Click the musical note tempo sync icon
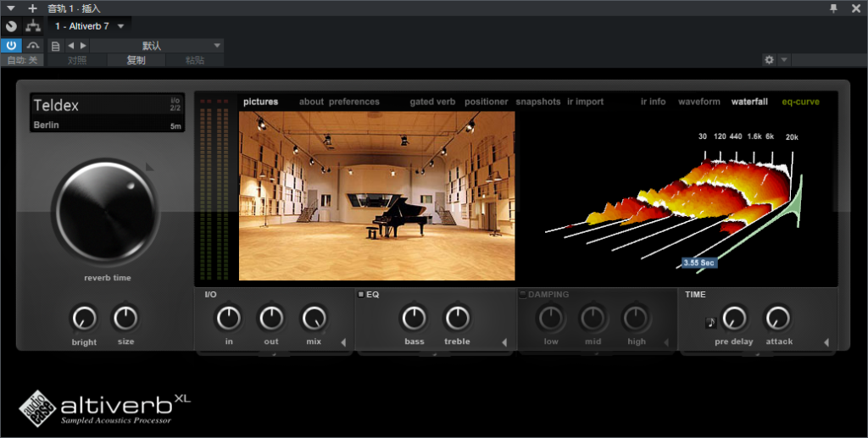The image size is (868, 438). click(x=711, y=323)
